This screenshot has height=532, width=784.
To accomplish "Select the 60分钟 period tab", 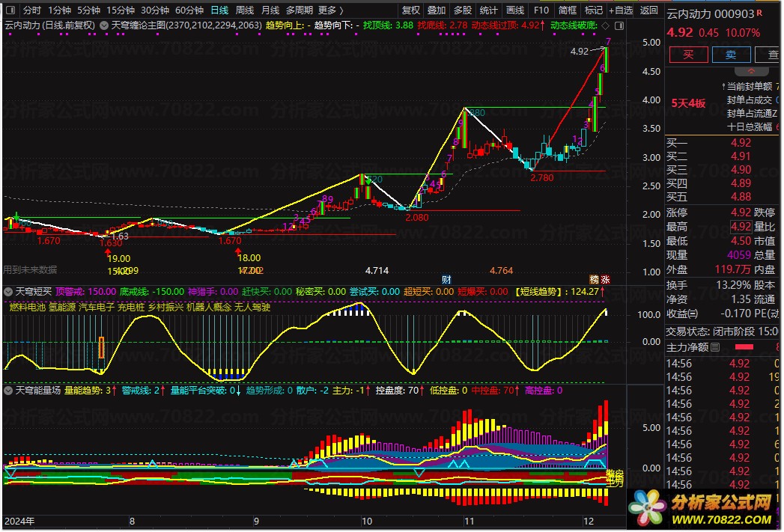I will pyautogui.click(x=189, y=10).
